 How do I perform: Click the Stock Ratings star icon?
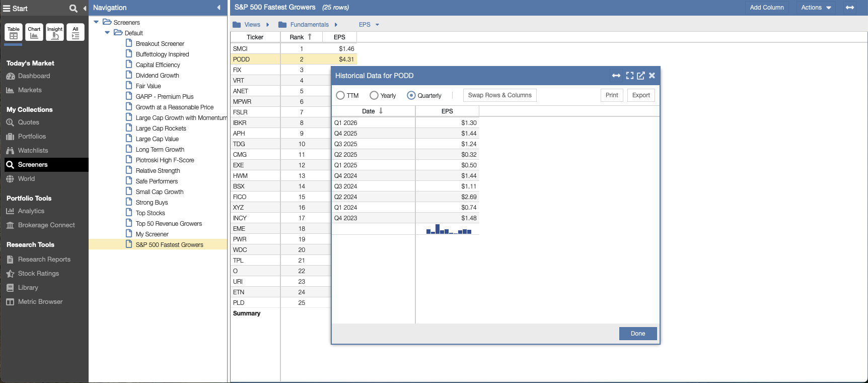click(x=10, y=274)
